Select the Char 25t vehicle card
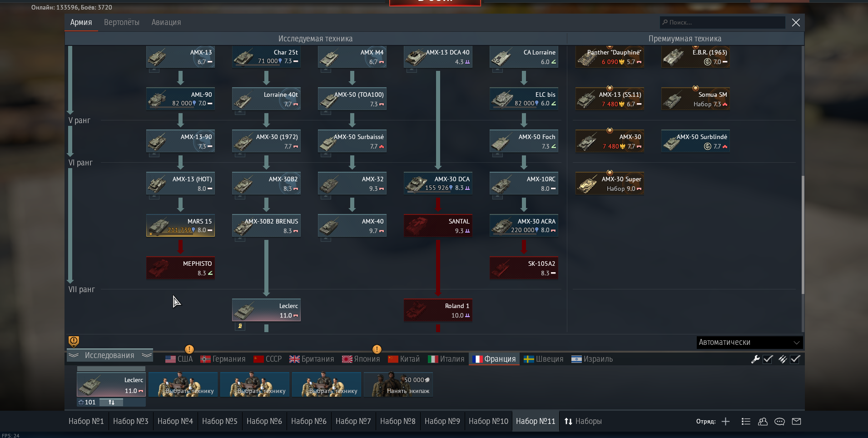The width and height of the screenshot is (868, 438). [x=266, y=57]
